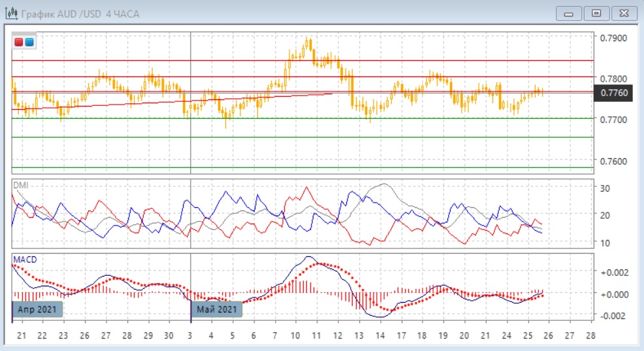Click the MACD scale value +0.002
The height and width of the screenshot is (351, 644).
pyautogui.click(x=613, y=272)
